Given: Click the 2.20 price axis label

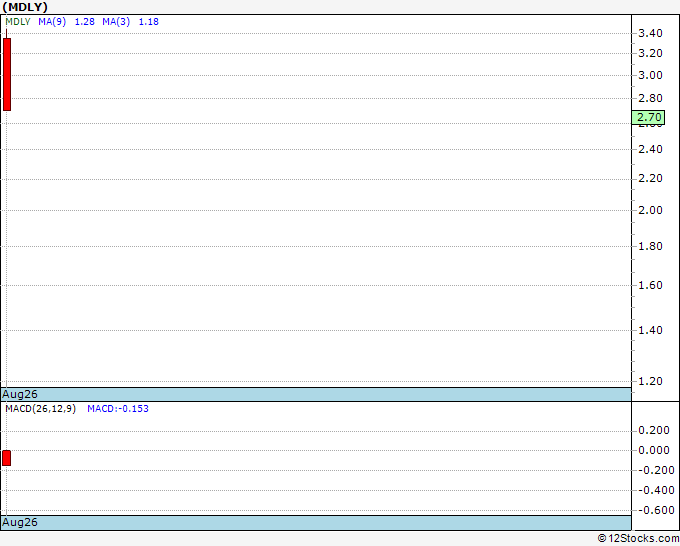Looking at the screenshot, I should pos(650,178).
